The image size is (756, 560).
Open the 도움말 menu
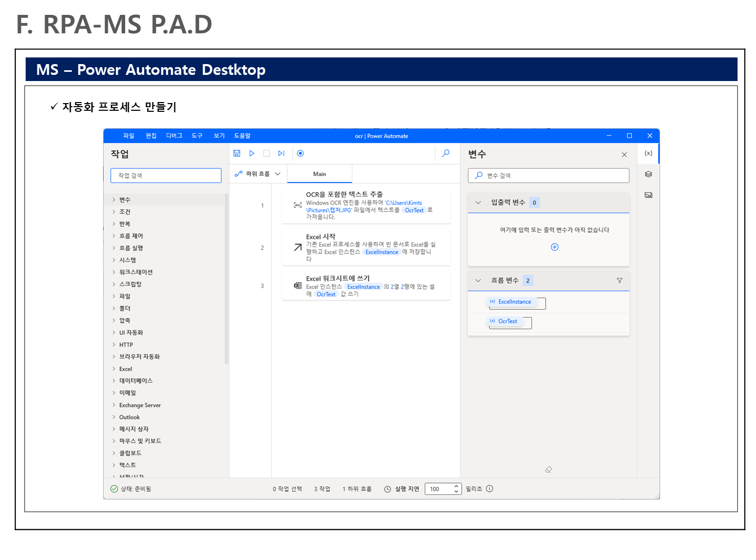click(243, 136)
